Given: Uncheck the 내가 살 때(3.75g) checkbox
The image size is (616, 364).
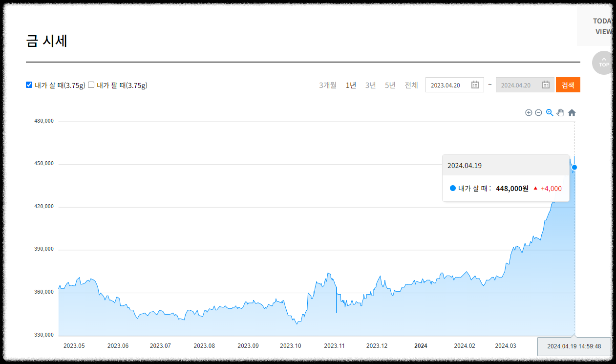Looking at the screenshot, I should pyautogui.click(x=29, y=85).
